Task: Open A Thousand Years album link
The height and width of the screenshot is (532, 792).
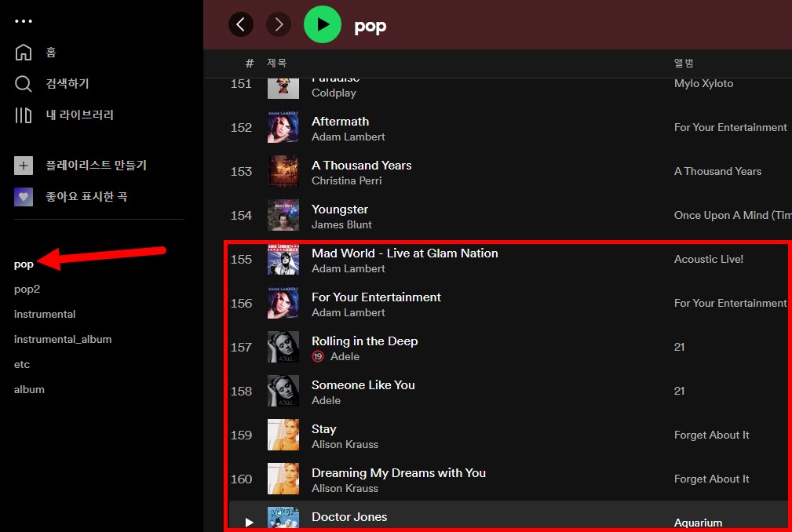Action: coord(717,172)
